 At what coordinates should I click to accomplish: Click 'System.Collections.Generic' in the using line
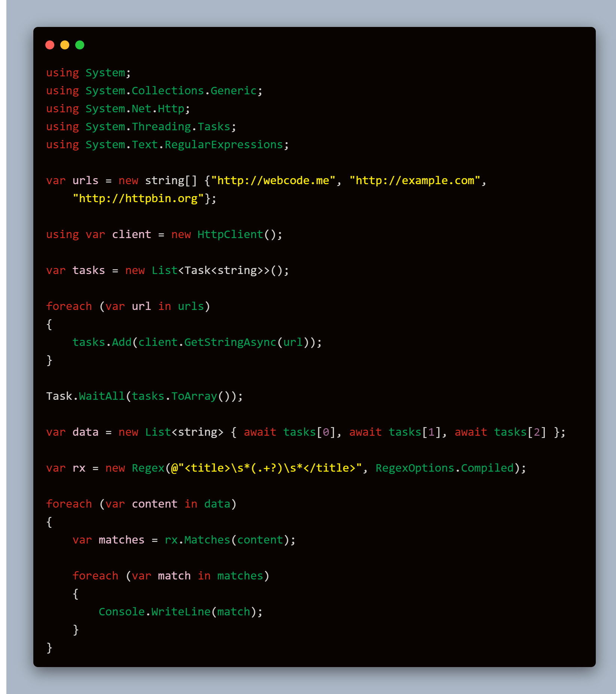pyautogui.click(x=171, y=91)
